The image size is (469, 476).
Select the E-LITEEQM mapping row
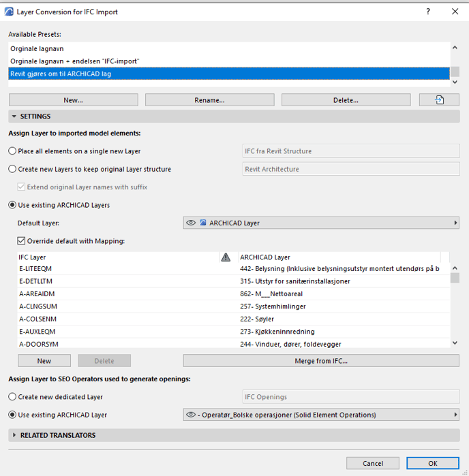pos(233,269)
